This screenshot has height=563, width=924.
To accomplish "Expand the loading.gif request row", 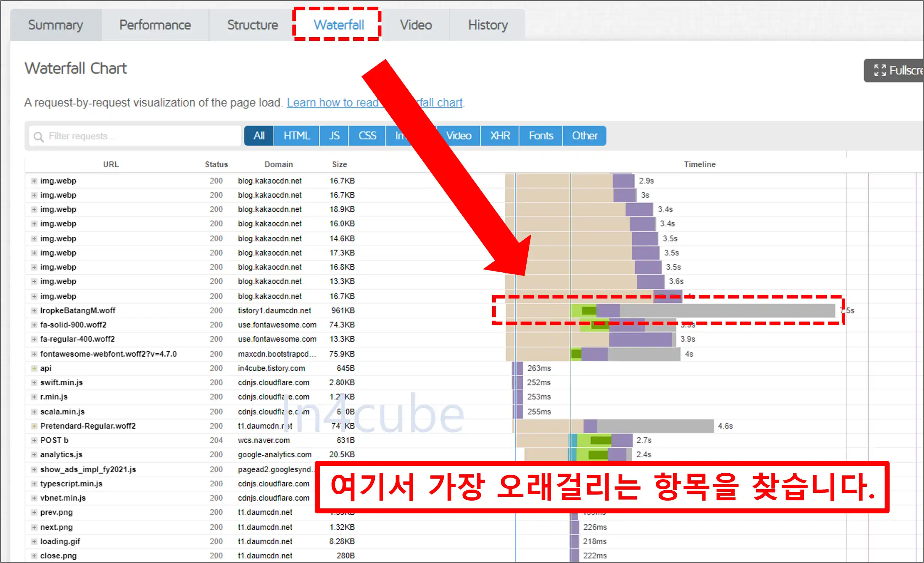I will click(34, 541).
